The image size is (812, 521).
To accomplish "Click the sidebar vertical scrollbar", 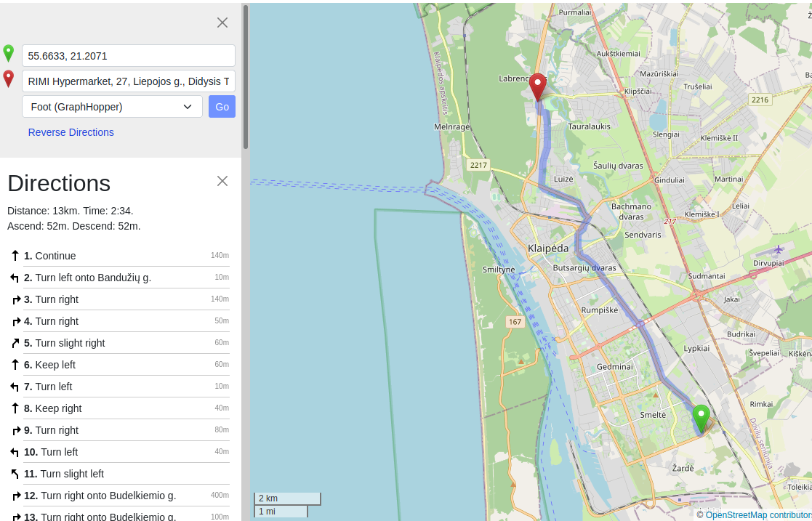I will (246, 76).
